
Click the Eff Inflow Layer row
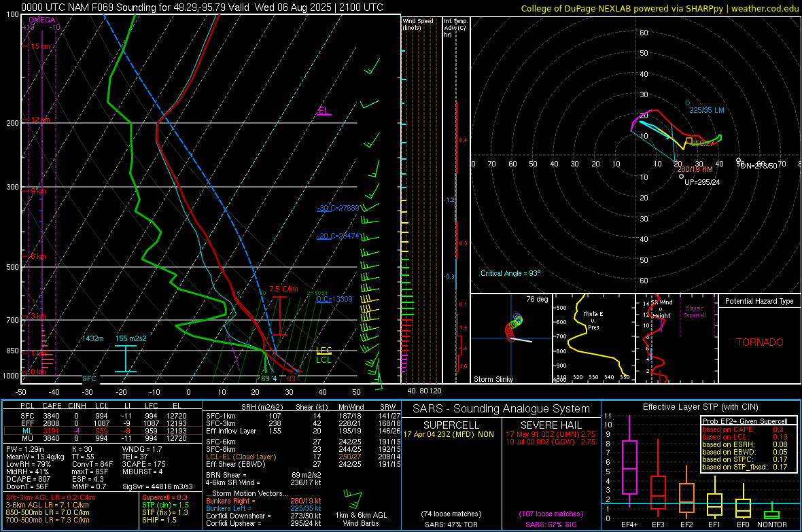pyautogui.click(x=303, y=431)
